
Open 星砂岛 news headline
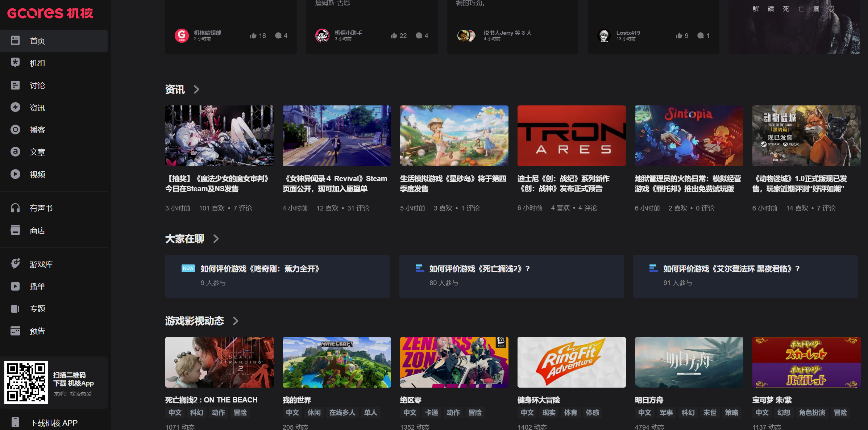click(x=453, y=184)
